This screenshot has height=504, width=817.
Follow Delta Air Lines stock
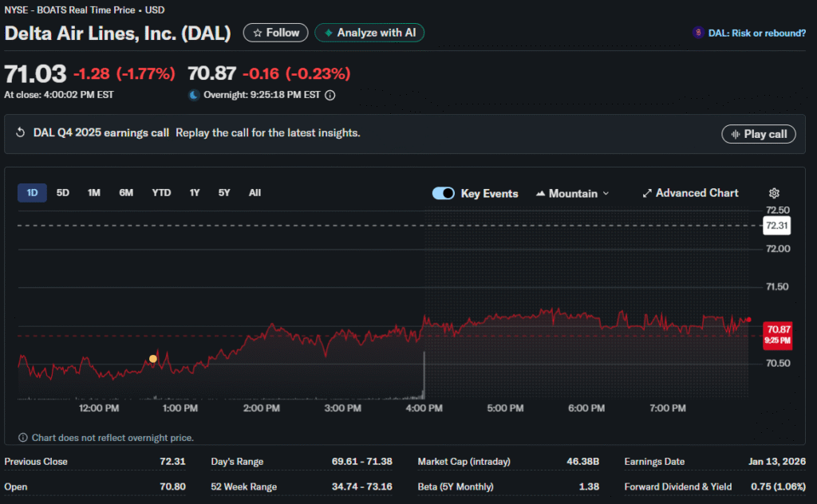click(276, 33)
